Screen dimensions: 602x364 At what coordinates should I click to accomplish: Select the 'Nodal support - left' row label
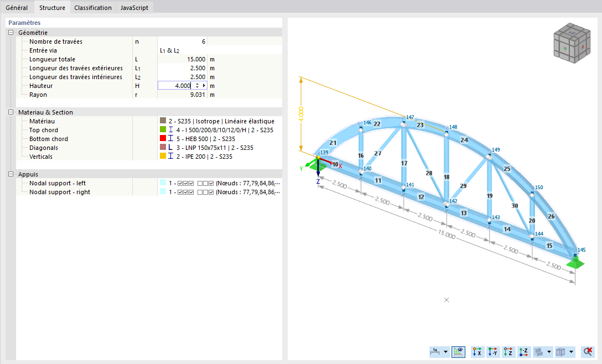pos(58,183)
